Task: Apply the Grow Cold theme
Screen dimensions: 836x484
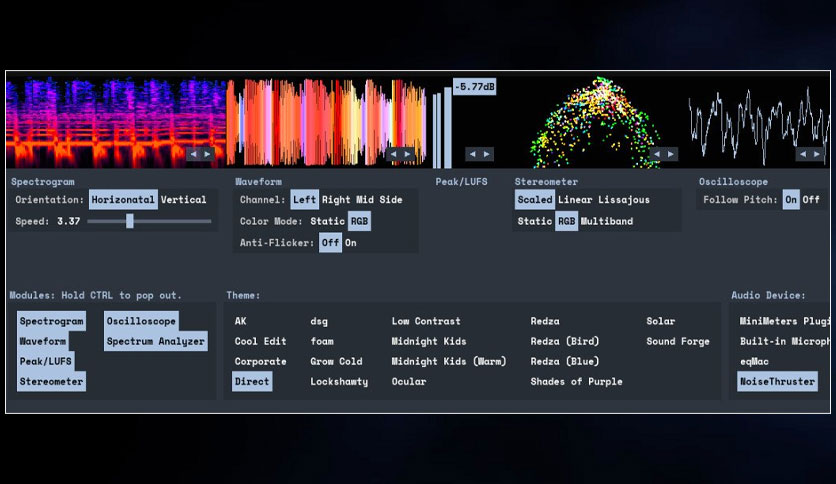Action: pos(336,361)
